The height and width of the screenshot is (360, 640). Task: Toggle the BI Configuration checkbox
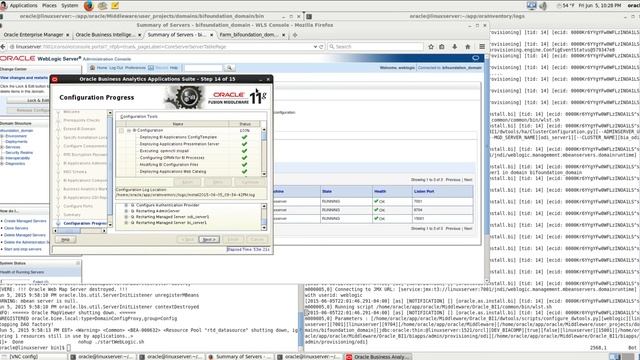tap(121, 131)
